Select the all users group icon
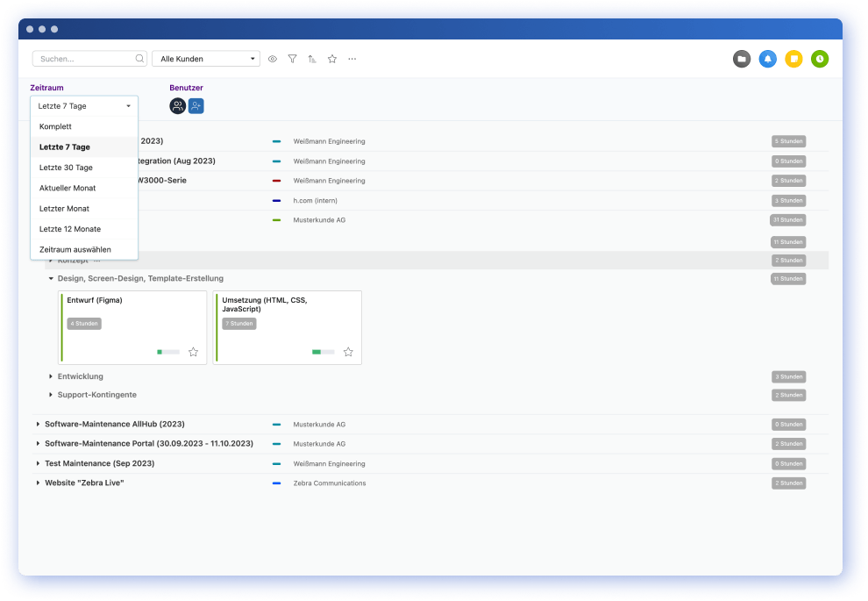Viewport: 868px width, 601px height. [x=178, y=106]
